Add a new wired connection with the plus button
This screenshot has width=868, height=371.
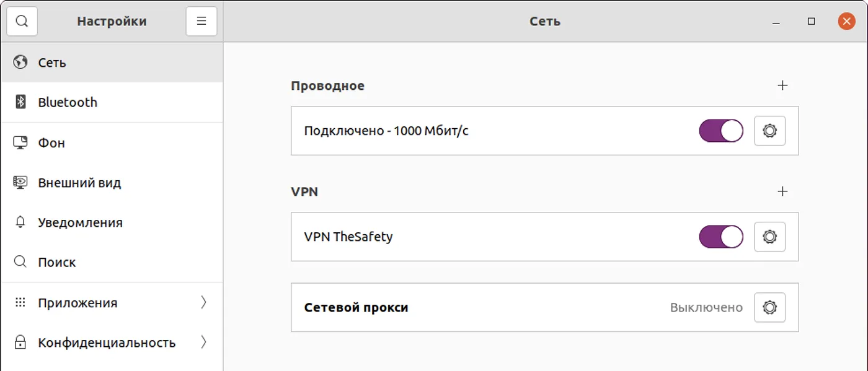782,85
